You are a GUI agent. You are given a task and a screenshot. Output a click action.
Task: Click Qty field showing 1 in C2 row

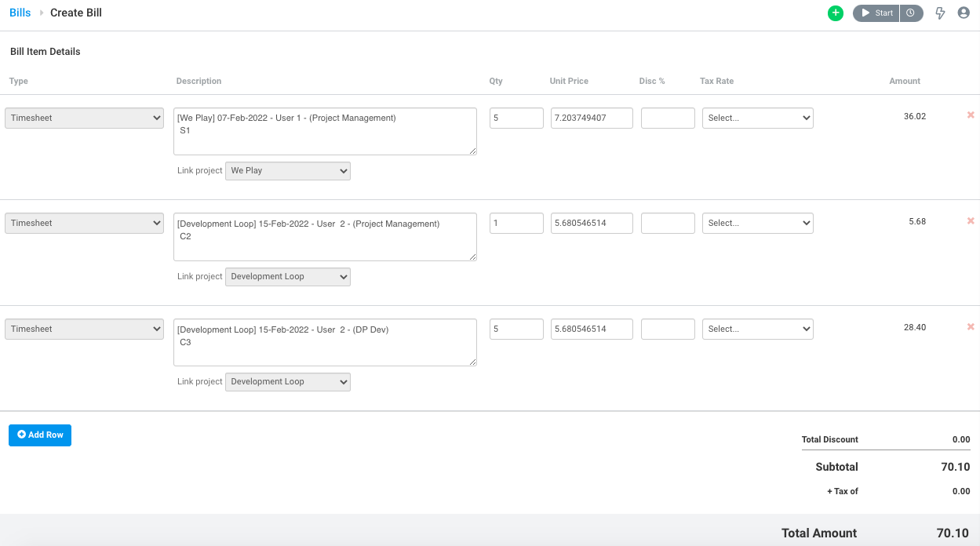[x=516, y=224]
